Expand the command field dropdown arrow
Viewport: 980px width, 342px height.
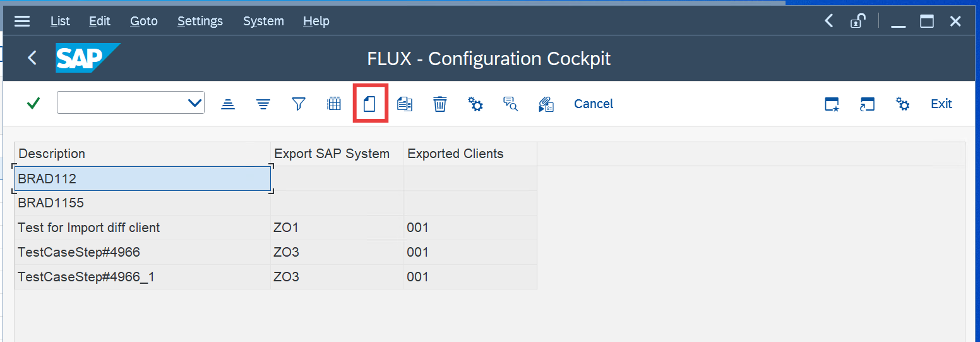(x=194, y=103)
